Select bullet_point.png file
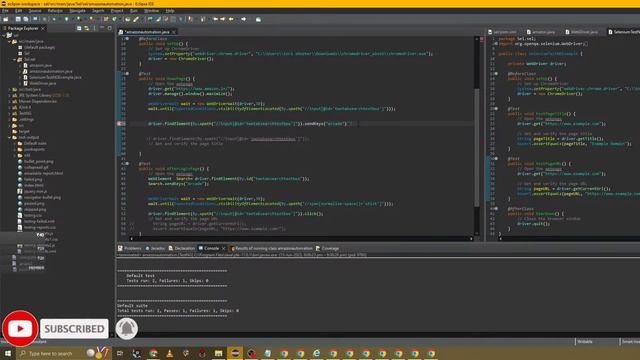This screenshot has width=640, height=360. 35,162
